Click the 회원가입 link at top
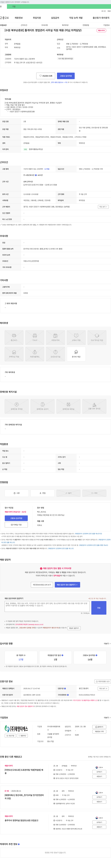The image size is (111, 868). coord(109,11)
